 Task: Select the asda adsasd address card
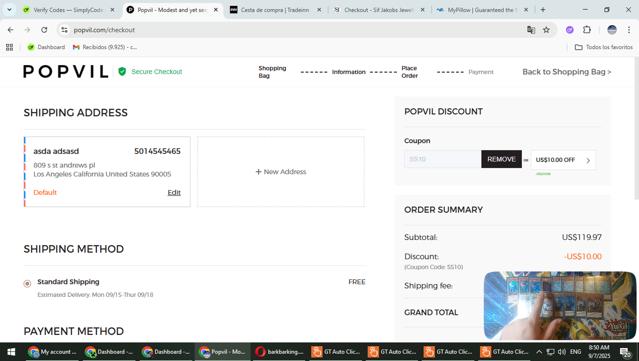pyautogui.click(x=107, y=172)
